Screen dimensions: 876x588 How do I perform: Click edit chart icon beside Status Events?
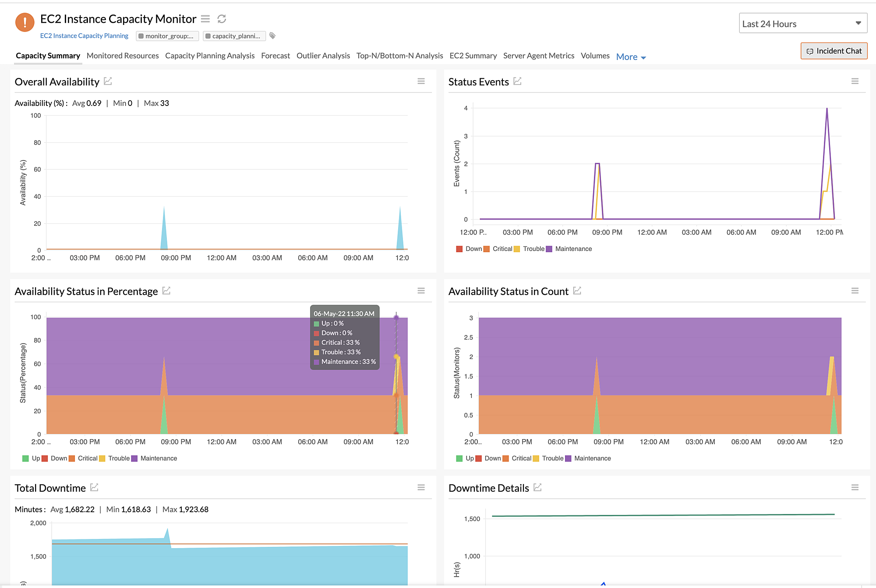pos(517,81)
